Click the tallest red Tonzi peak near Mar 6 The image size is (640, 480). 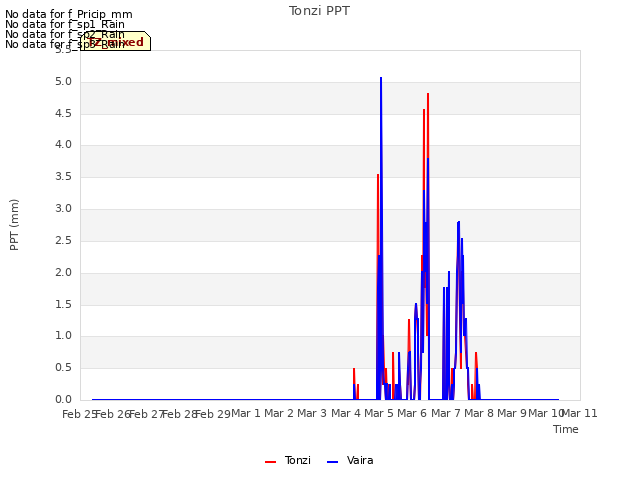click(x=428, y=95)
